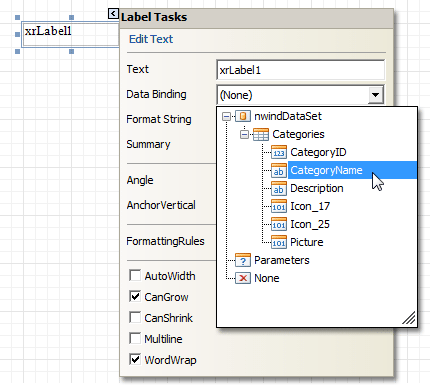Click the Picture binary field icon
Viewport: 430px width, 385px height.
pyautogui.click(x=279, y=242)
